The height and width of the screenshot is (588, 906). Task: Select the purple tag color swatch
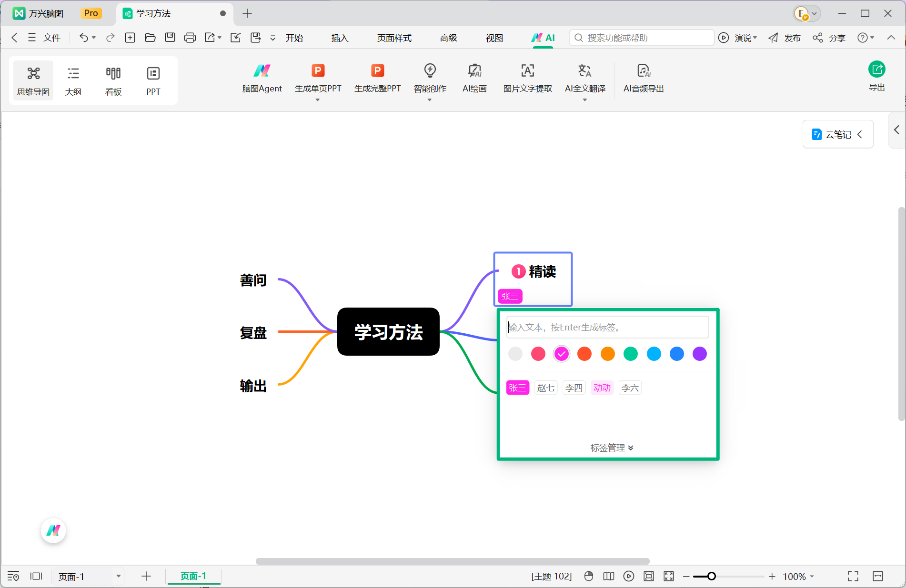[x=700, y=354]
